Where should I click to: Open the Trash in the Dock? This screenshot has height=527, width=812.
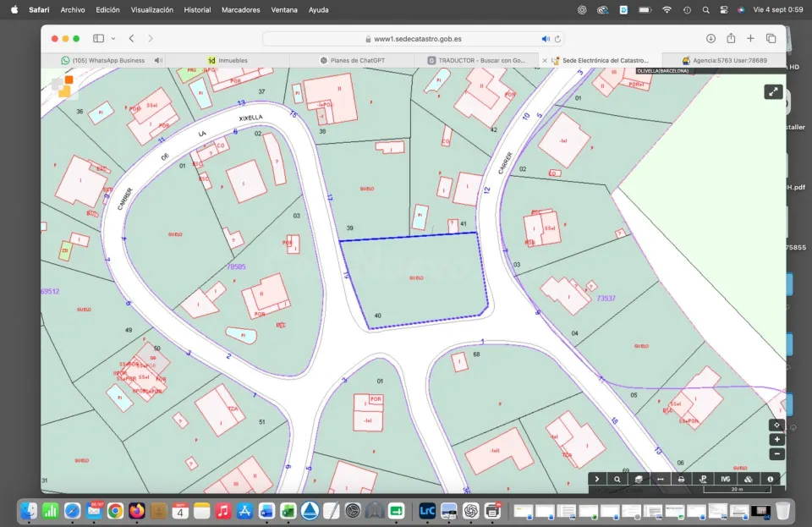[x=783, y=512]
